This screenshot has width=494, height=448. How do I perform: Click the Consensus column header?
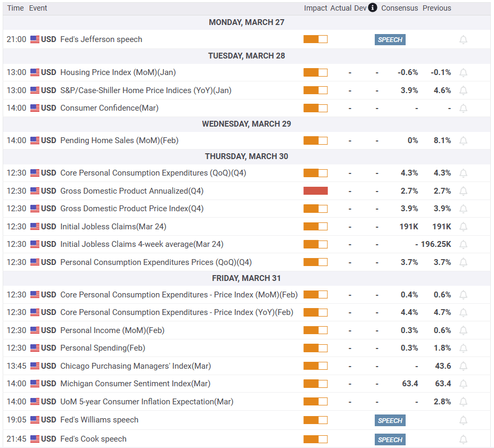tap(399, 8)
